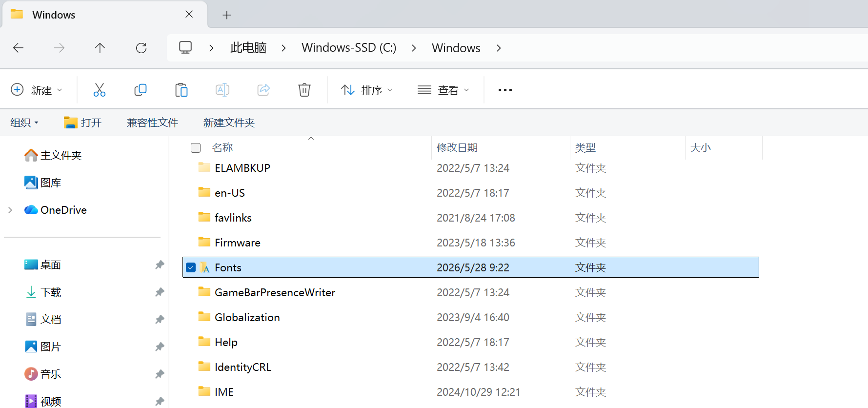Select the GameBarPresenceWriter folder
Viewport: 868px width, 408px height.
coord(471,292)
